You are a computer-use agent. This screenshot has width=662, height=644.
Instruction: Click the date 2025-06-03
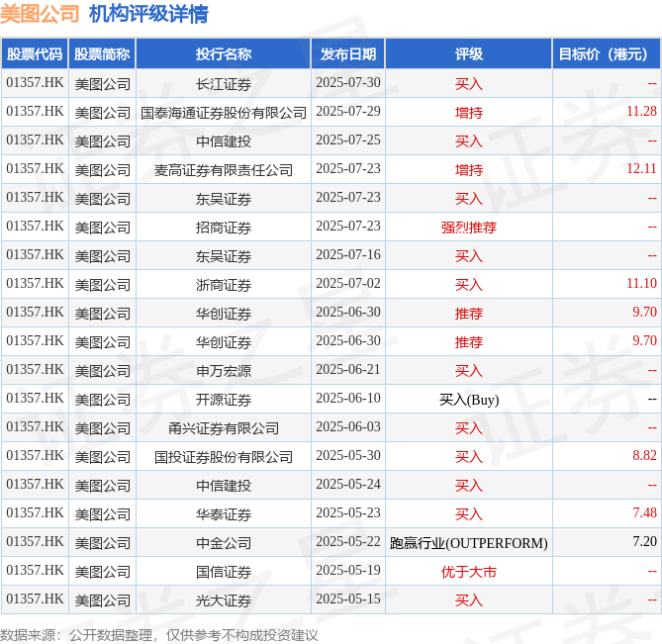pos(348,426)
